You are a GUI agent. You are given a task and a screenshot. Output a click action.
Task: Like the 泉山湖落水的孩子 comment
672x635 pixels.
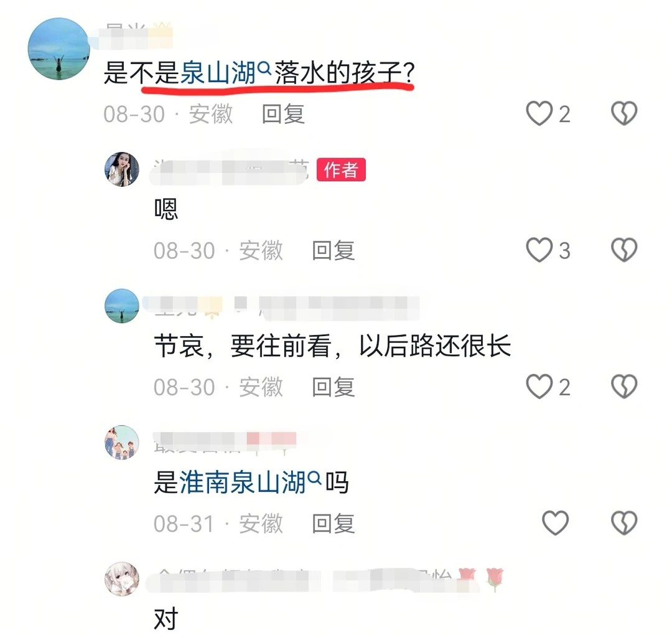[539, 114]
